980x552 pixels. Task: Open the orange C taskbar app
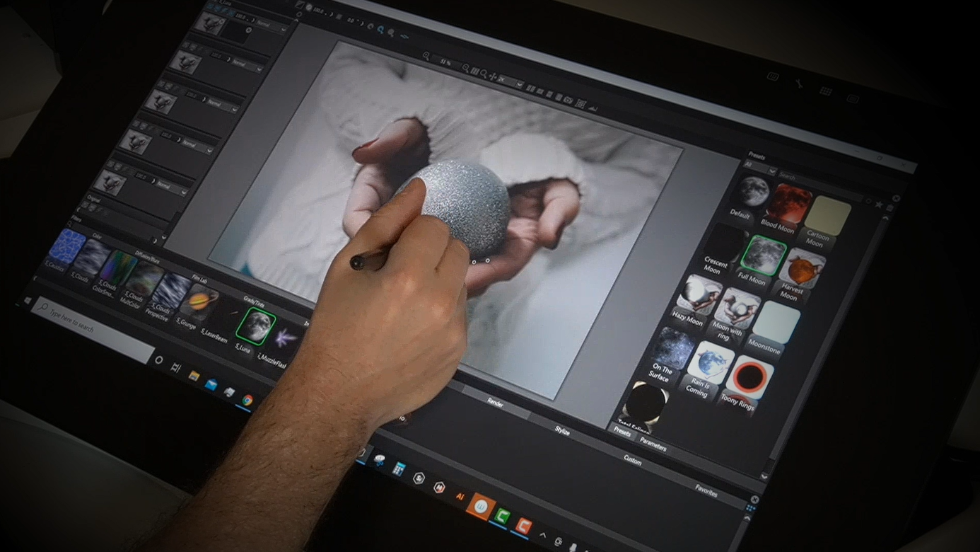[522, 525]
